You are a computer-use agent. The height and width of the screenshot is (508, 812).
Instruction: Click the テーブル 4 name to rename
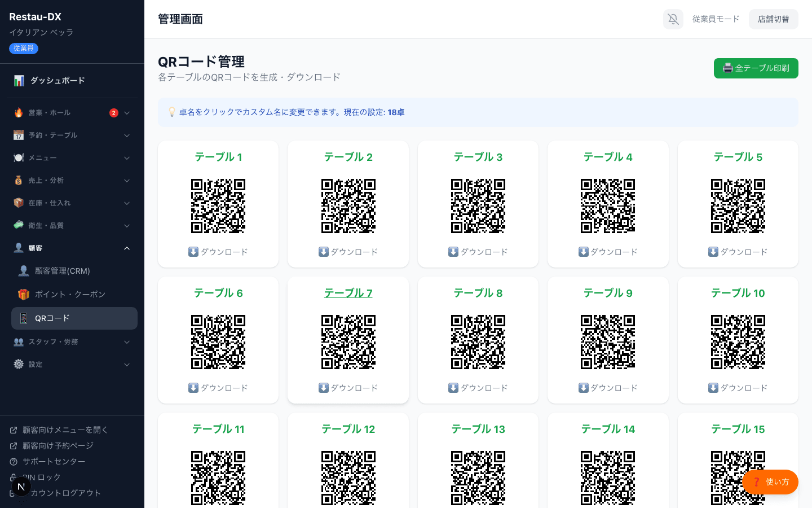pyautogui.click(x=608, y=157)
